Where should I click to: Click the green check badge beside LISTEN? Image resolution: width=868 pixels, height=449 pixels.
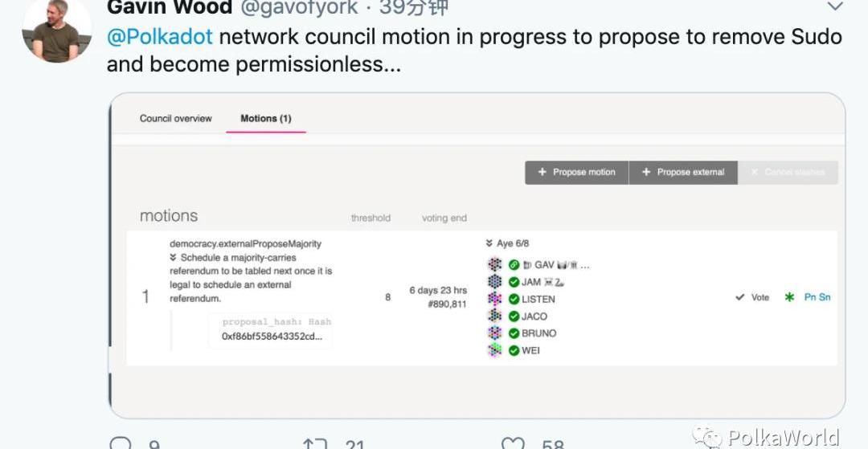tap(514, 299)
